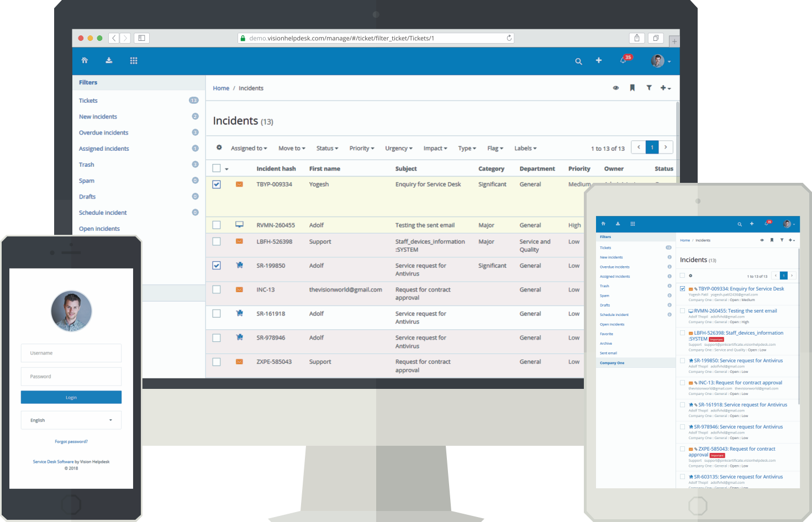Screen dimensions: 812x522
Task: Click the Forgot password link
Action: tap(71, 441)
